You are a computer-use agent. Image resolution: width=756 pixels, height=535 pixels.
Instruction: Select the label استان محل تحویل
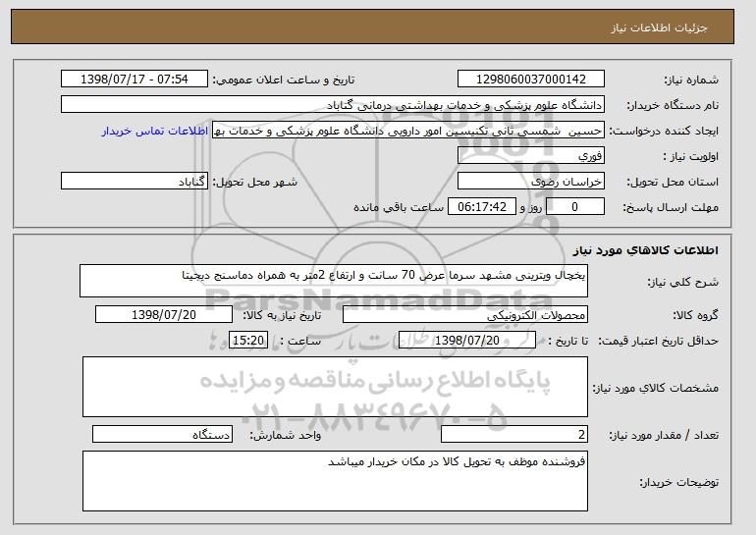click(x=673, y=182)
